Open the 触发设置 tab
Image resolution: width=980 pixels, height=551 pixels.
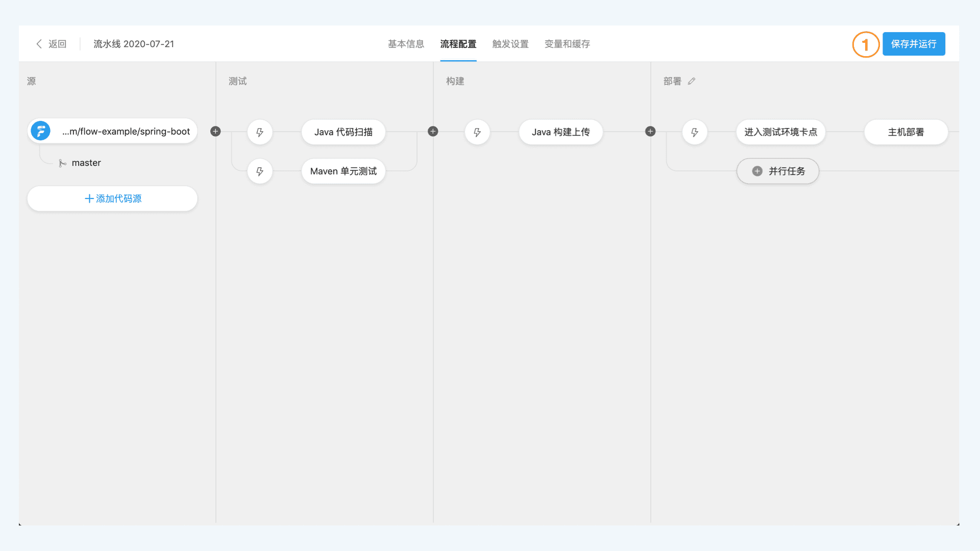(510, 44)
